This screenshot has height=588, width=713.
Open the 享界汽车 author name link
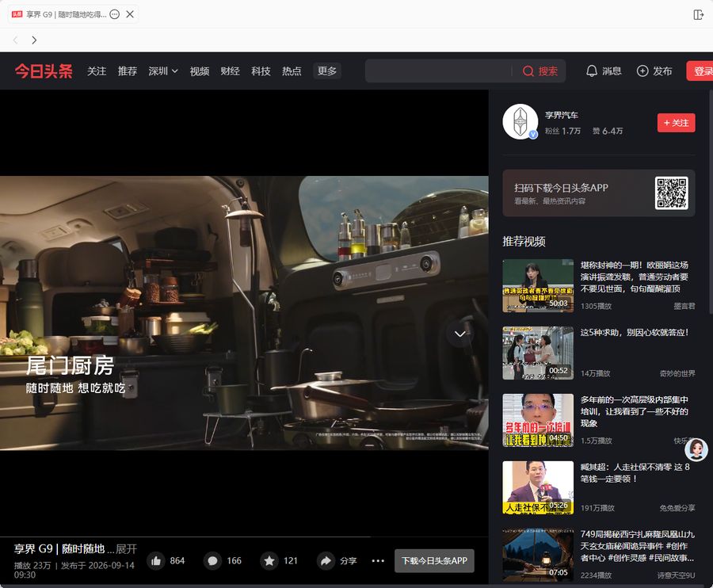(562, 115)
